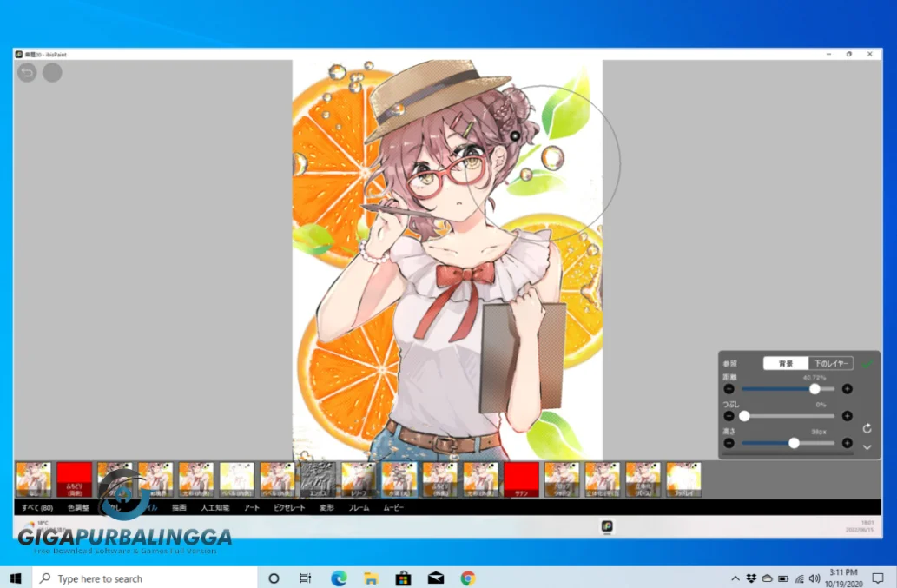
Task: Open the ピクセレート filter category
Action: tap(289, 507)
